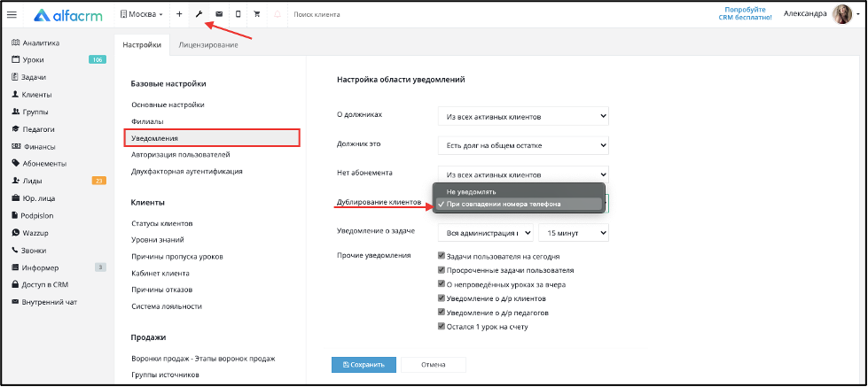The height and width of the screenshot is (387, 868).
Task: Uncheck Задачи пользователя на сегодня checkbox
Action: (x=442, y=257)
